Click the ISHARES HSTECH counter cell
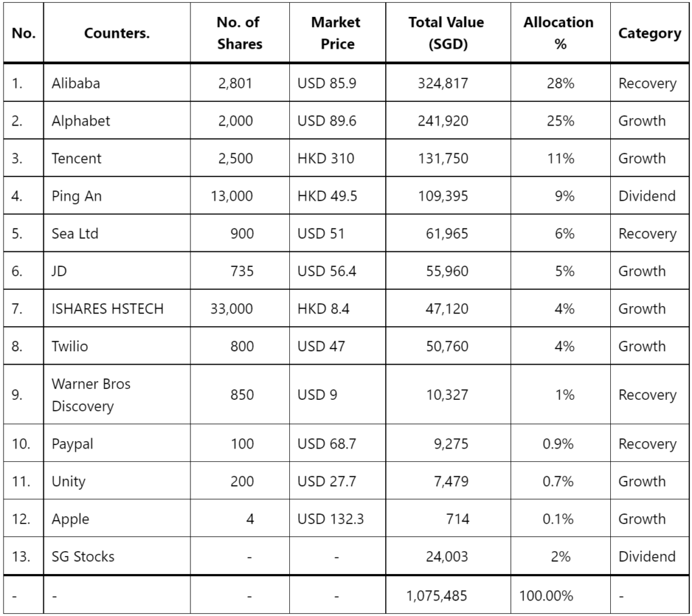This screenshot has height=616, width=692. click(x=117, y=309)
